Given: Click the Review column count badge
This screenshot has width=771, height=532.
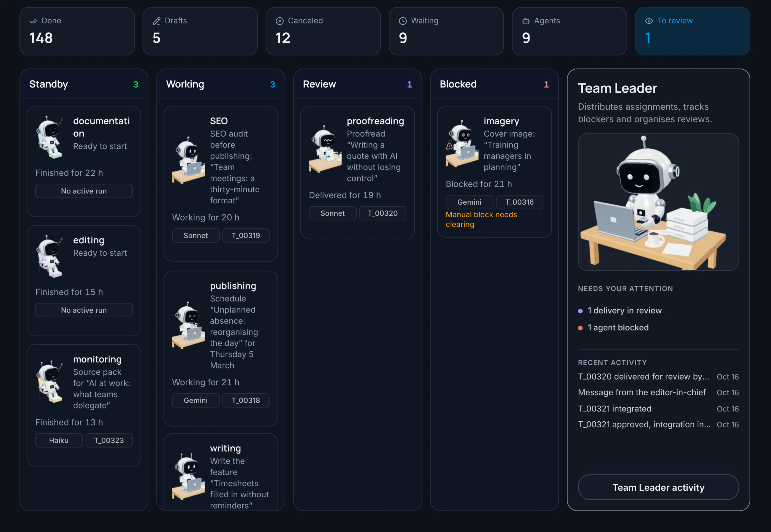Looking at the screenshot, I should click(x=409, y=84).
